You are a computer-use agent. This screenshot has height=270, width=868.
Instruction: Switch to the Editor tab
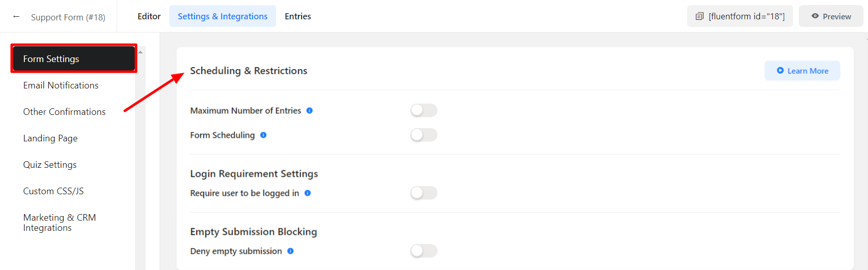(149, 16)
